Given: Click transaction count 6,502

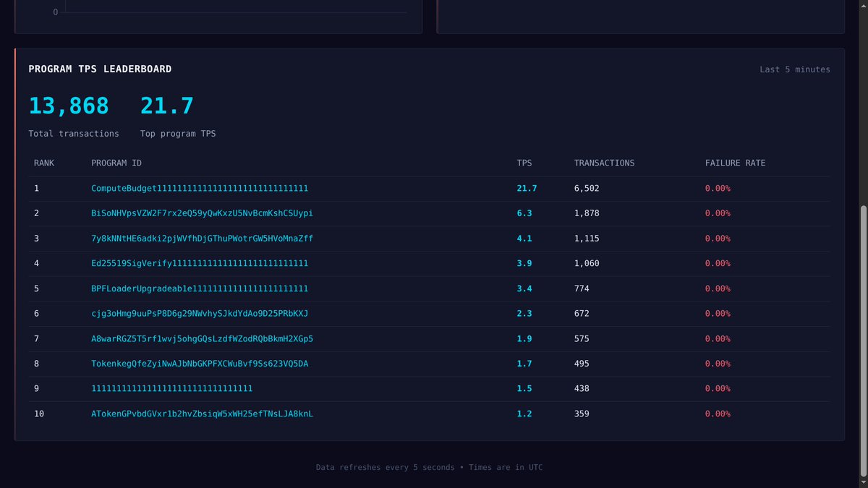Looking at the screenshot, I should click(x=587, y=188).
